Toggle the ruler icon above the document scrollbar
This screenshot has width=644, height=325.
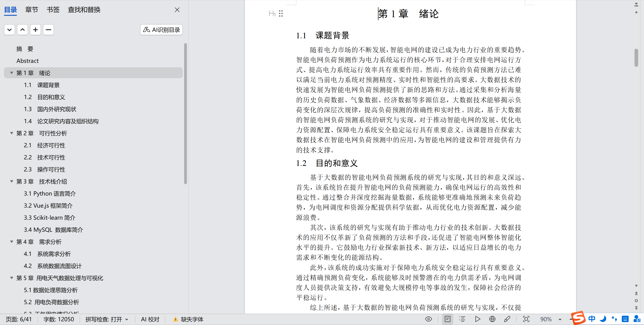tap(636, 4)
